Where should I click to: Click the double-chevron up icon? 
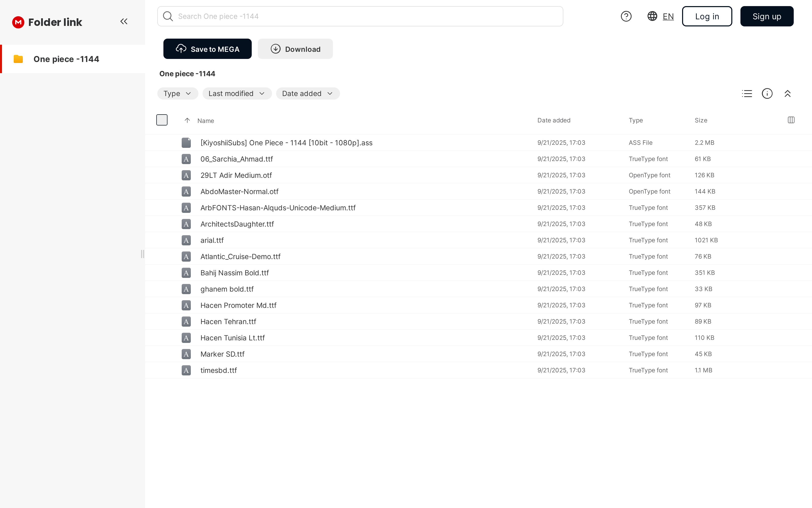[x=787, y=93]
